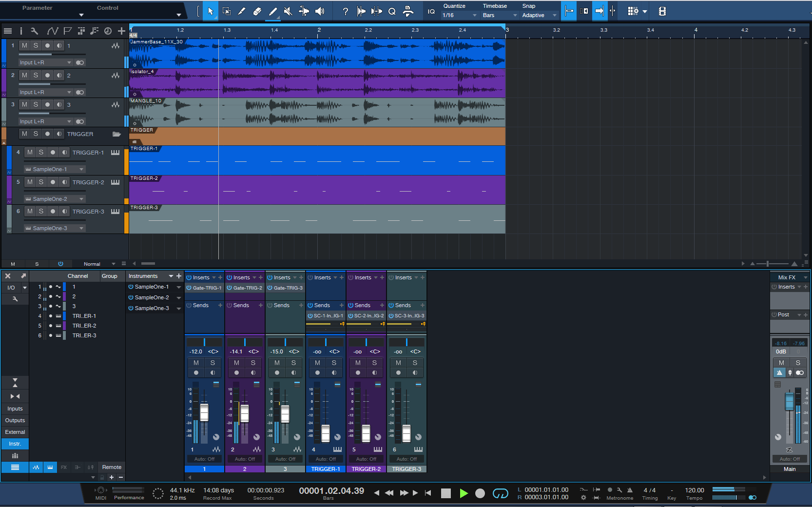Select the Split tool
Image resolution: width=812 pixels, height=507 pixels.
(x=242, y=11)
